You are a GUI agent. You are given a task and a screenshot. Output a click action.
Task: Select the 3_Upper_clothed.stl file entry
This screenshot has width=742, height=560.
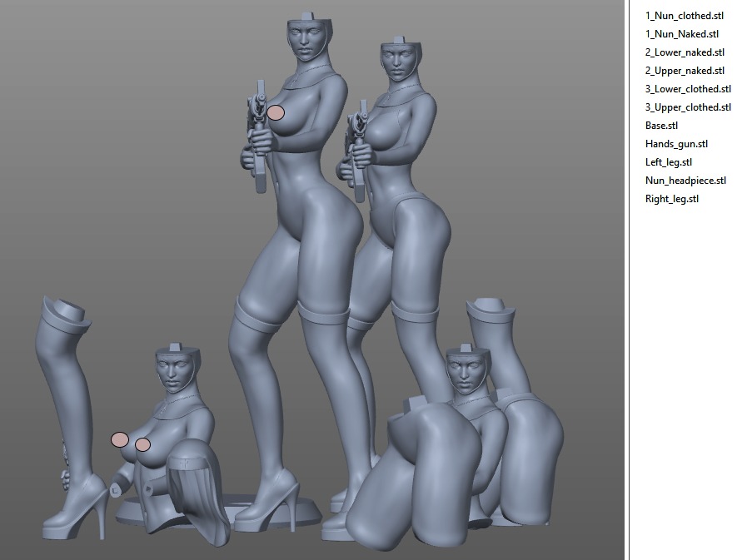(x=688, y=107)
